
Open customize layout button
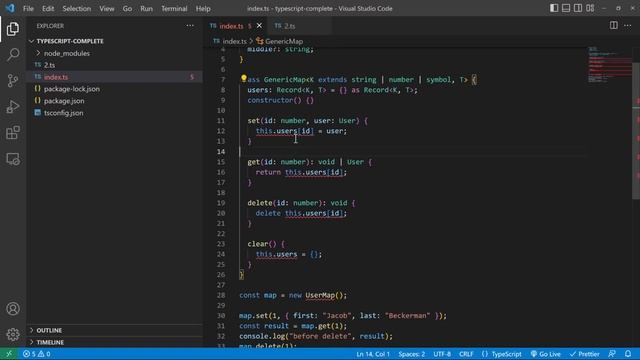[590, 8]
